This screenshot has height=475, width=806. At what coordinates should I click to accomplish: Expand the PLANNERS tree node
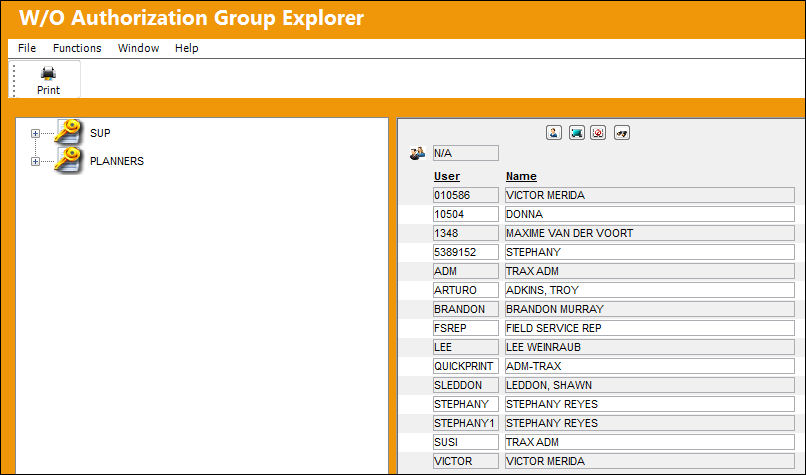(x=35, y=161)
